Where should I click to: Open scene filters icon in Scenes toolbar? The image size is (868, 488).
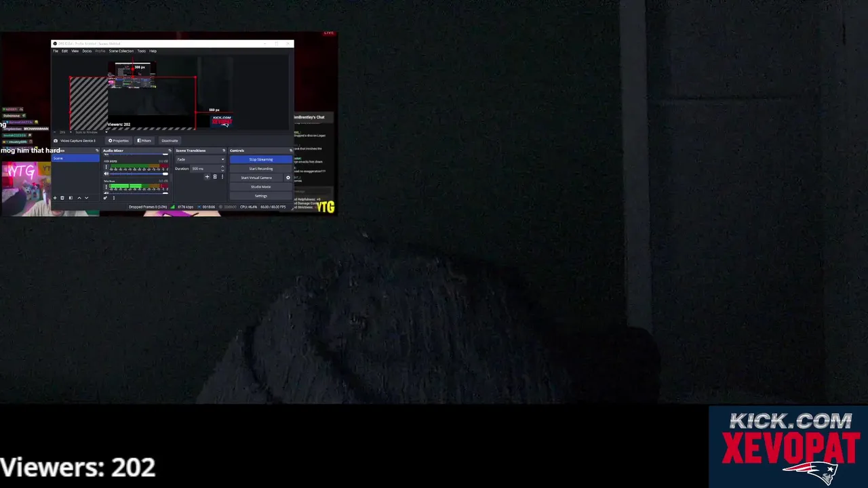point(71,198)
